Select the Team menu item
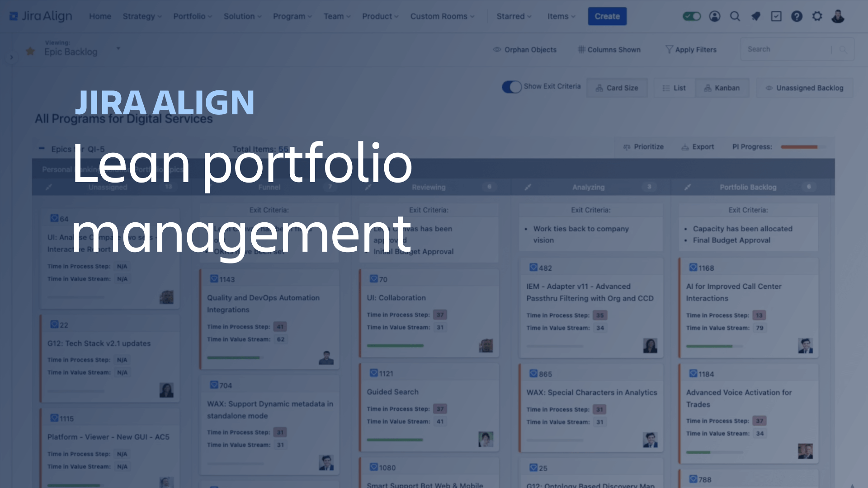 [x=335, y=16]
